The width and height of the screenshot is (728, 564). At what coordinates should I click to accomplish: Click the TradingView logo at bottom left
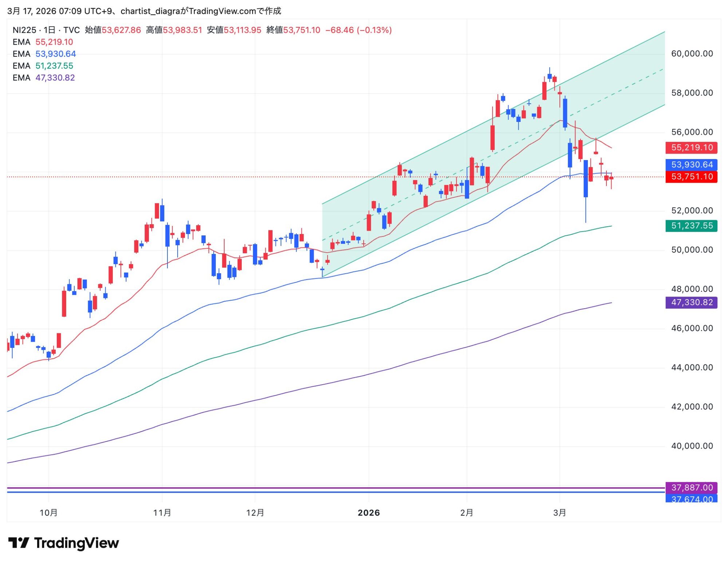64,543
